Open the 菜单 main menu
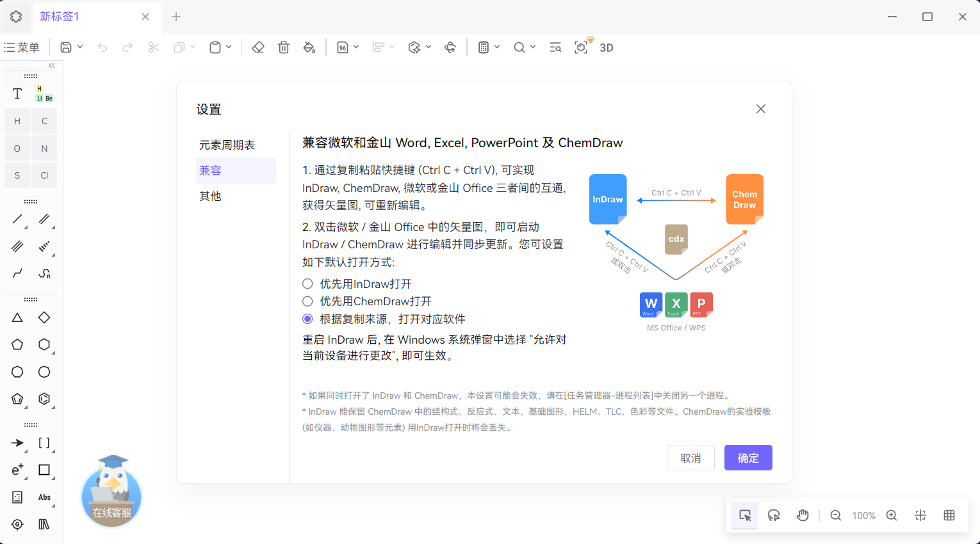 tap(22, 47)
